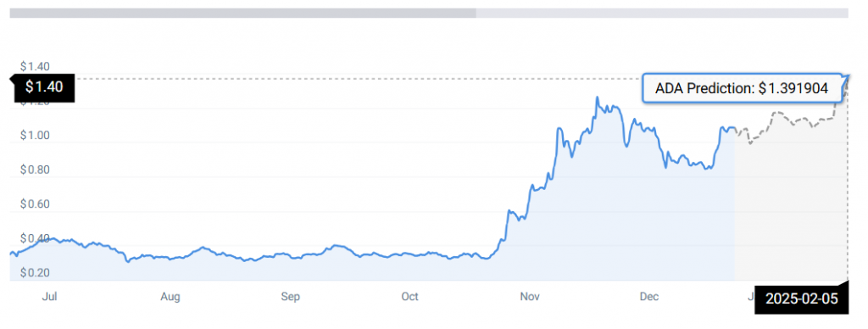
Task: Click the $0.60 price axis label
Action: (x=35, y=204)
